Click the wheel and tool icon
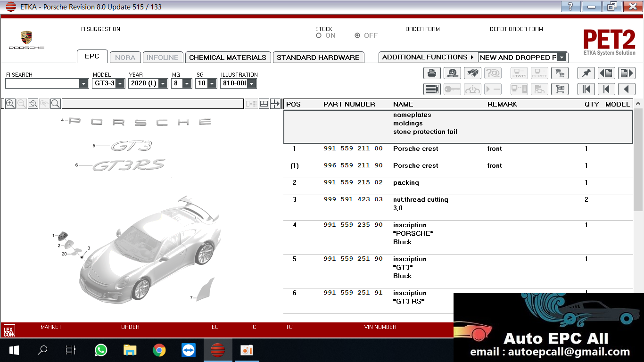Viewport: 644px width, 362px height. coord(453,73)
